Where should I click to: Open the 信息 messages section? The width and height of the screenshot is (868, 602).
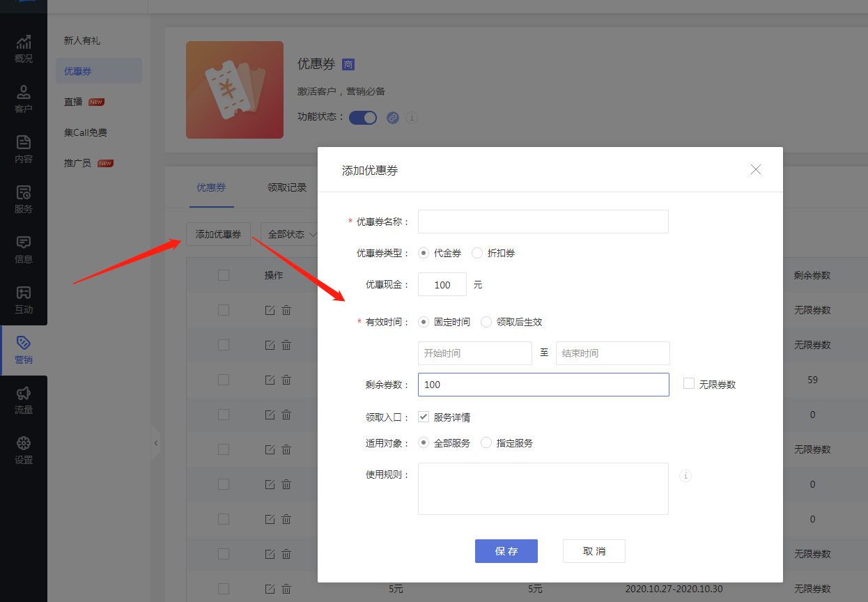pos(24,249)
